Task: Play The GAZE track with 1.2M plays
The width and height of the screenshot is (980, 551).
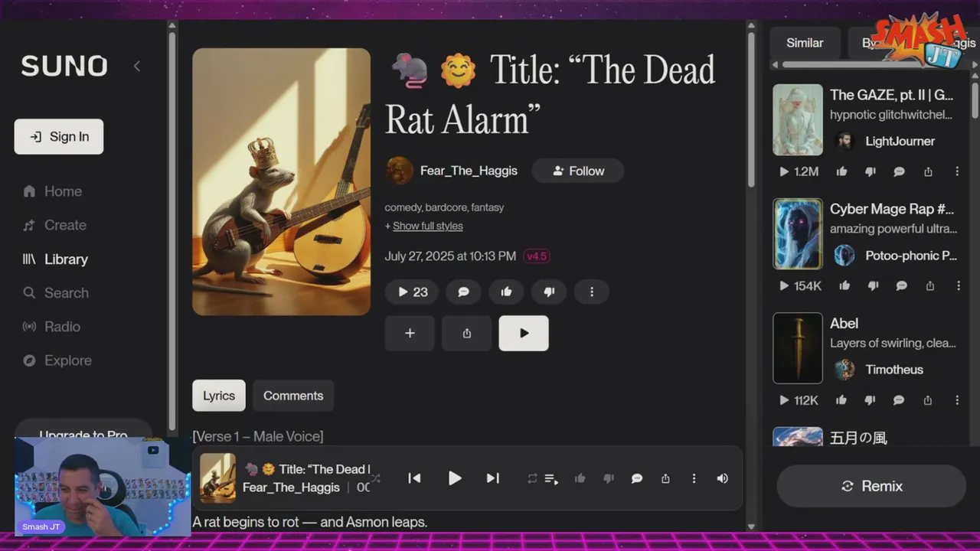Action: click(799, 171)
